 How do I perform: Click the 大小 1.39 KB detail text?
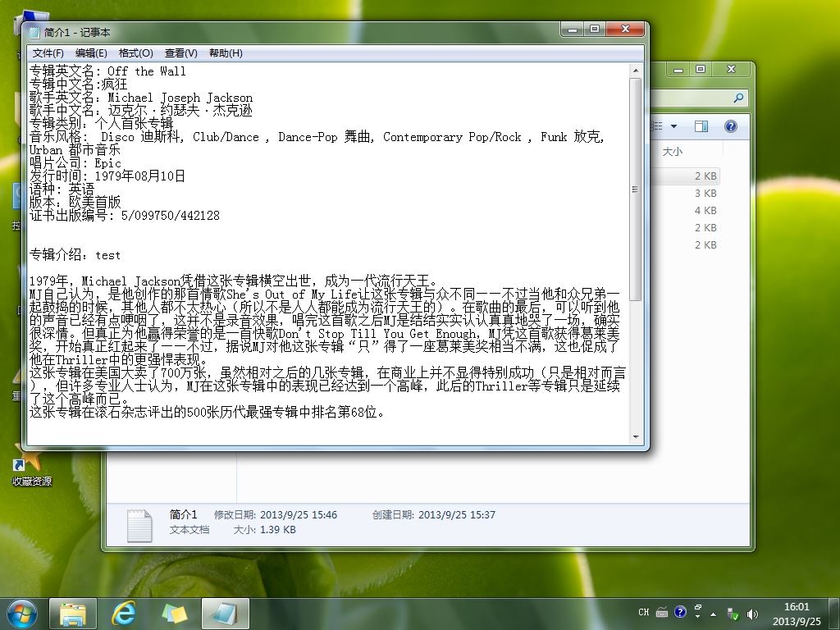pyautogui.click(x=264, y=530)
